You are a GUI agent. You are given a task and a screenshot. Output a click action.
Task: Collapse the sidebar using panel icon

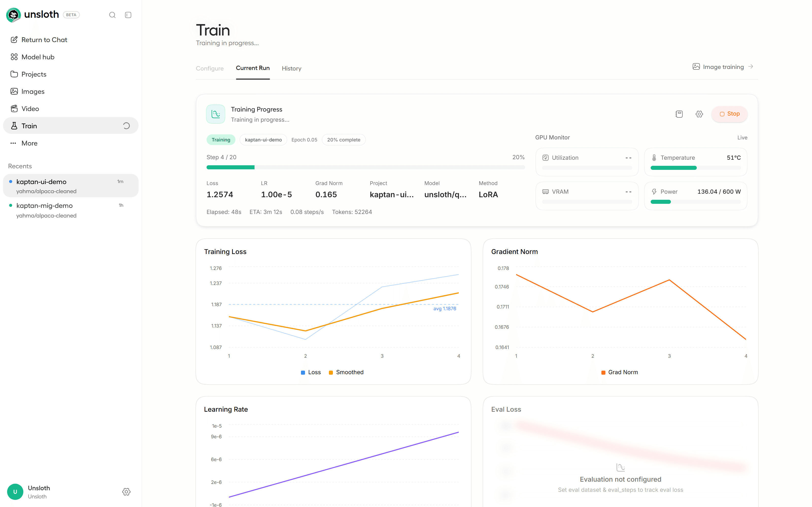[x=128, y=15]
